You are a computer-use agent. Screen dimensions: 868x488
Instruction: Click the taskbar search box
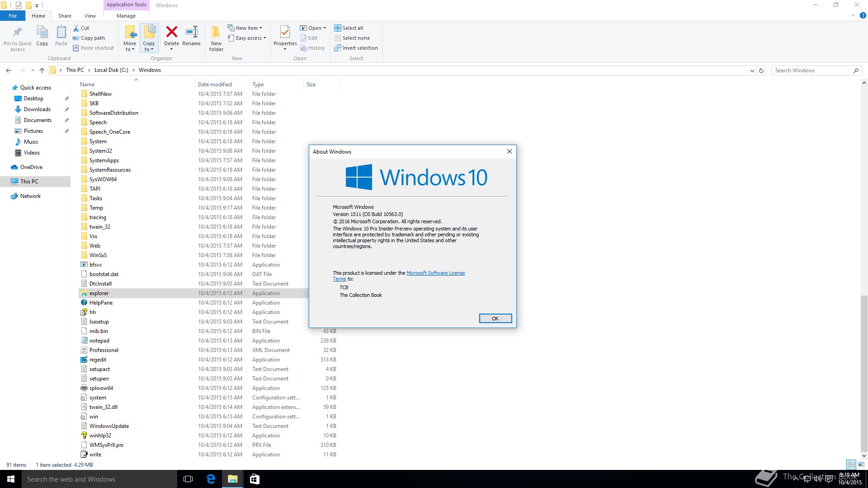point(99,479)
